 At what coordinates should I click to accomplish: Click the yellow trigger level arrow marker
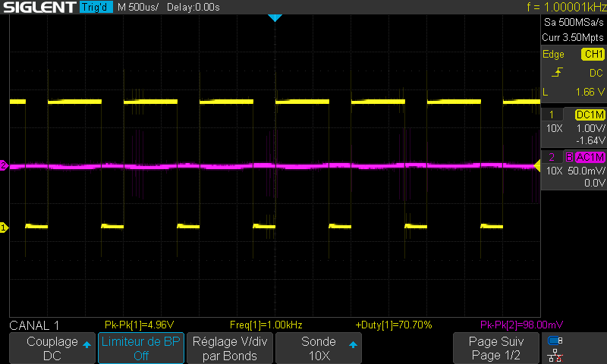pyautogui.click(x=537, y=166)
